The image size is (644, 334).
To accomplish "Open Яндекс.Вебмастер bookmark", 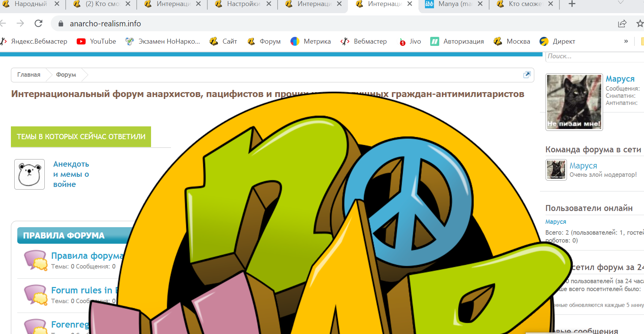I will pos(34,41).
